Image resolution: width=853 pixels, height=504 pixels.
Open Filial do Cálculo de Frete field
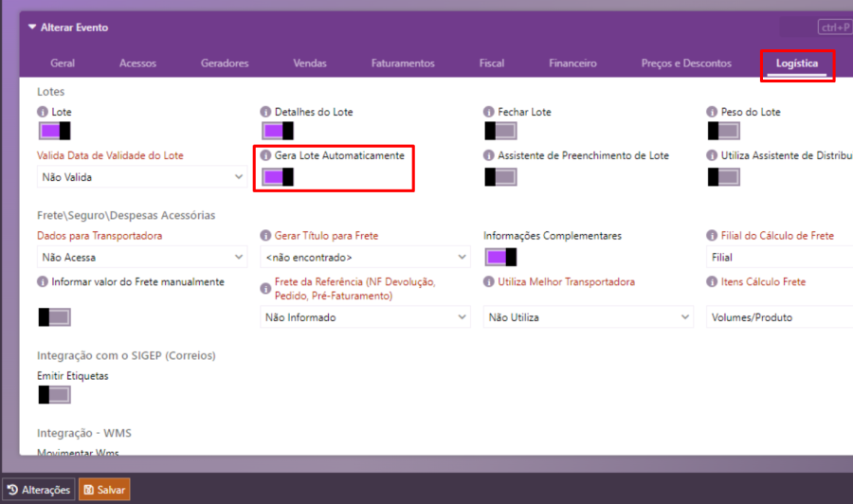pyautogui.click(x=780, y=257)
